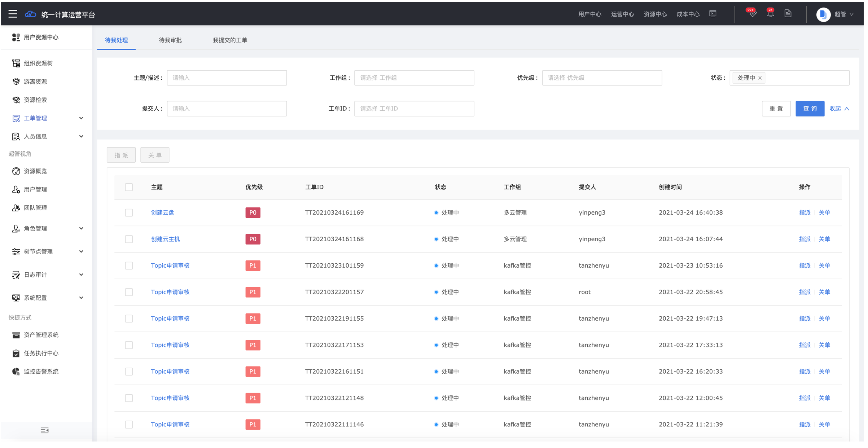Click the 工单管理 ticket icon
Screen dimensions: 868x448
16,118
